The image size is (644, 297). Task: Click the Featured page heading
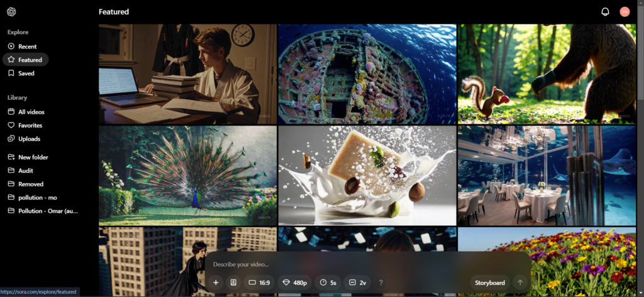click(114, 12)
